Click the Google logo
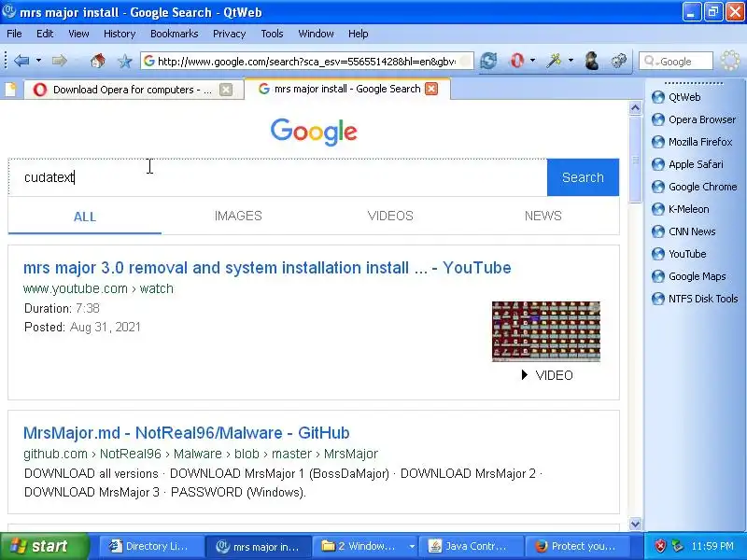Image resolution: width=747 pixels, height=560 pixels. tap(314, 132)
